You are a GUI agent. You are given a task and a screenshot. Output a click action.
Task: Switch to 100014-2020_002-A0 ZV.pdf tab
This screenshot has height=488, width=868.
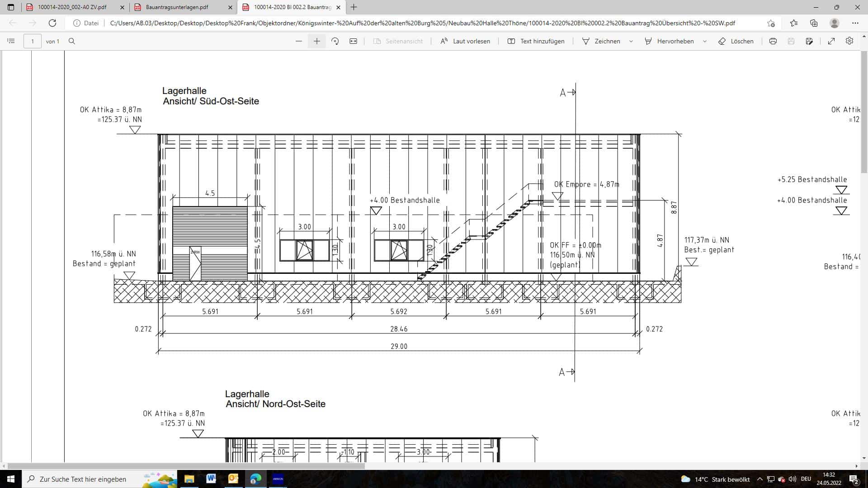pyautogui.click(x=72, y=7)
